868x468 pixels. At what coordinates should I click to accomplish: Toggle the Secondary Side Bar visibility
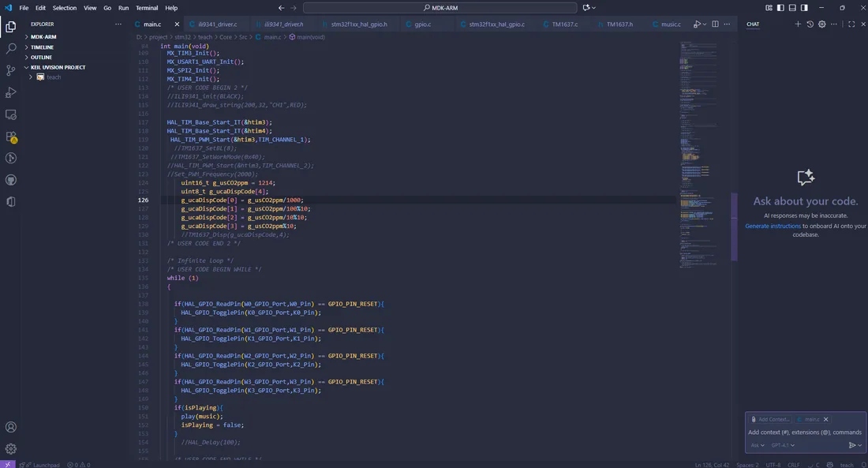tap(804, 8)
